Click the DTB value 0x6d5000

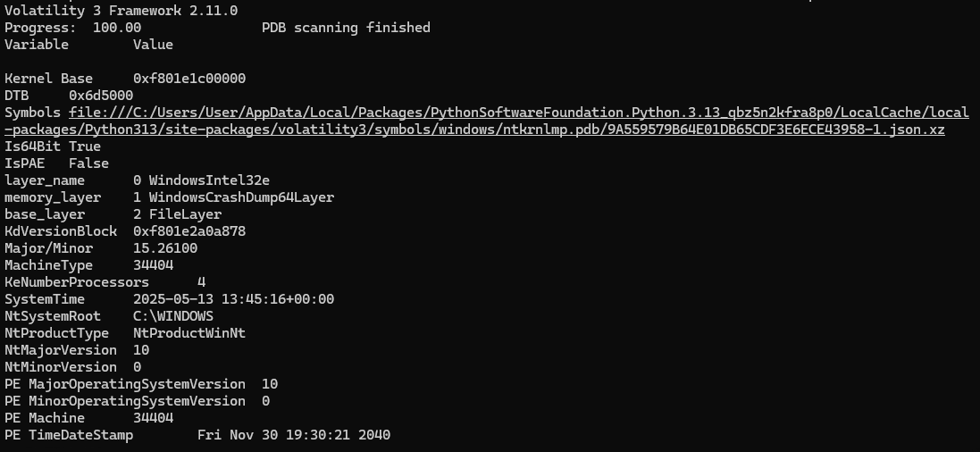click(101, 96)
